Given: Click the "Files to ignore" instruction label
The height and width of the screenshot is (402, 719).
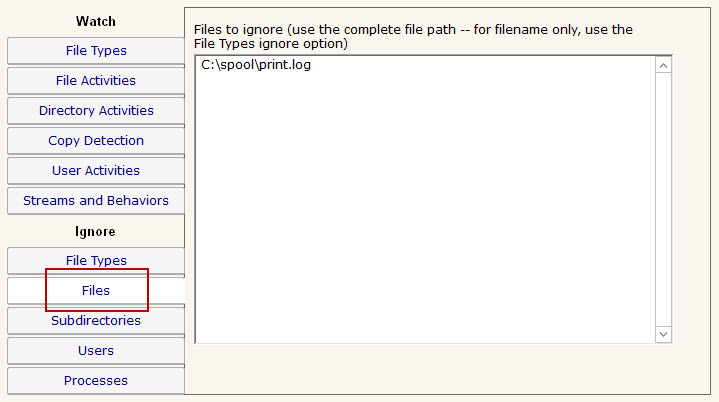Looking at the screenshot, I should coord(413,37).
